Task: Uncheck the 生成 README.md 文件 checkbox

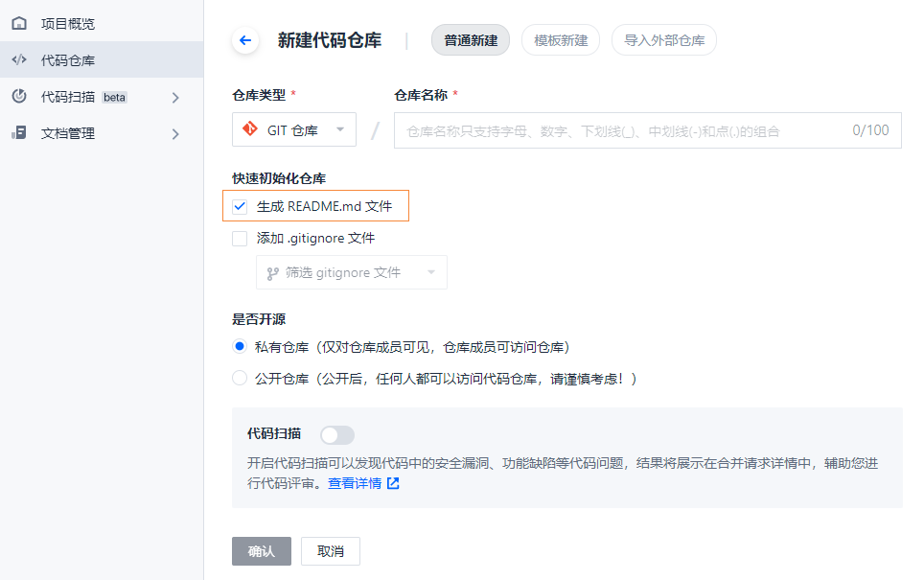Action: [x=240, y=206]
